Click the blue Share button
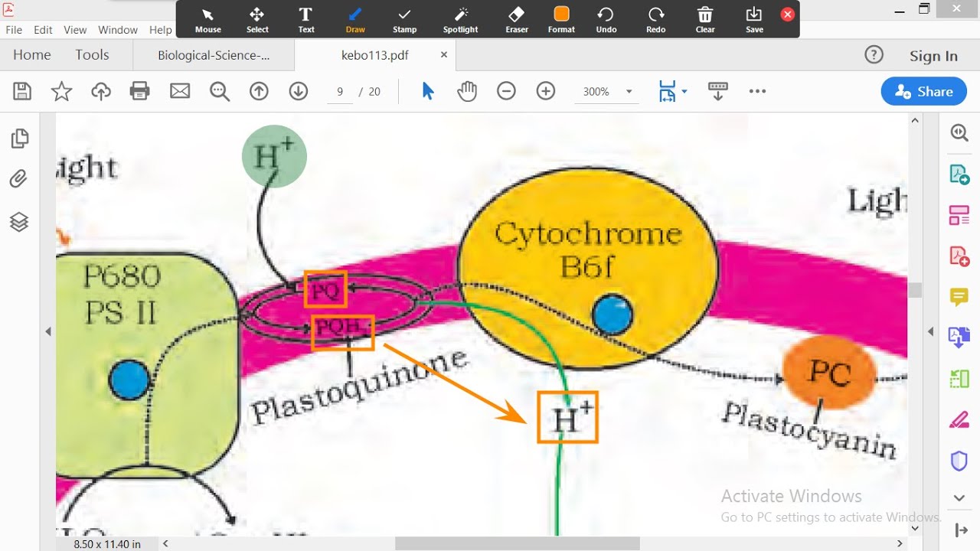The height and width of the screenshot is (551, 980). tap(923, 91)
